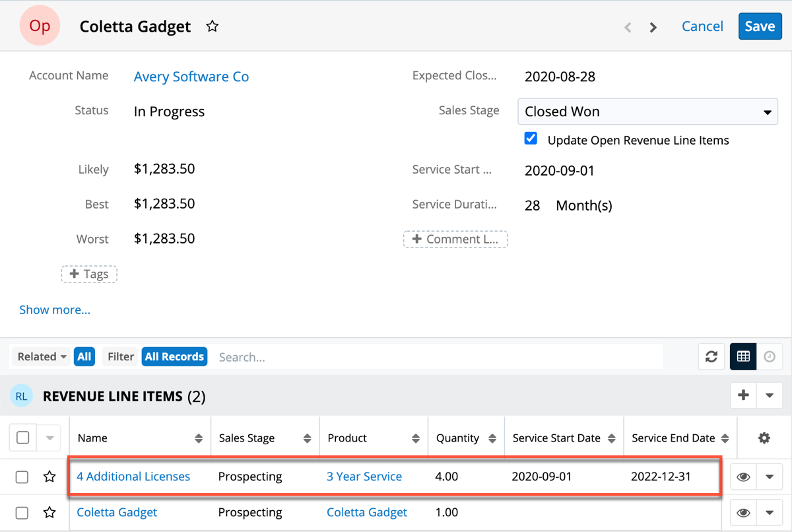Open the Avery Software Co account link

(191, 77)
